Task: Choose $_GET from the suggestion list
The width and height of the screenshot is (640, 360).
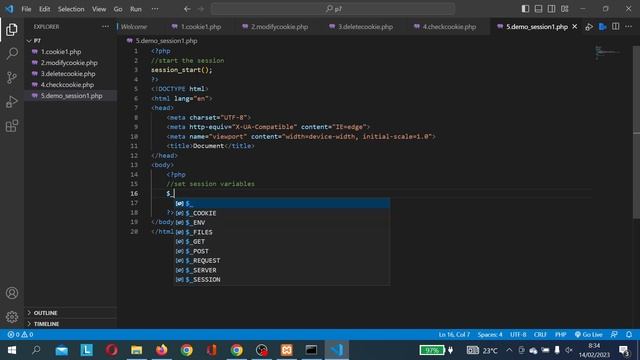Action: 282,242
